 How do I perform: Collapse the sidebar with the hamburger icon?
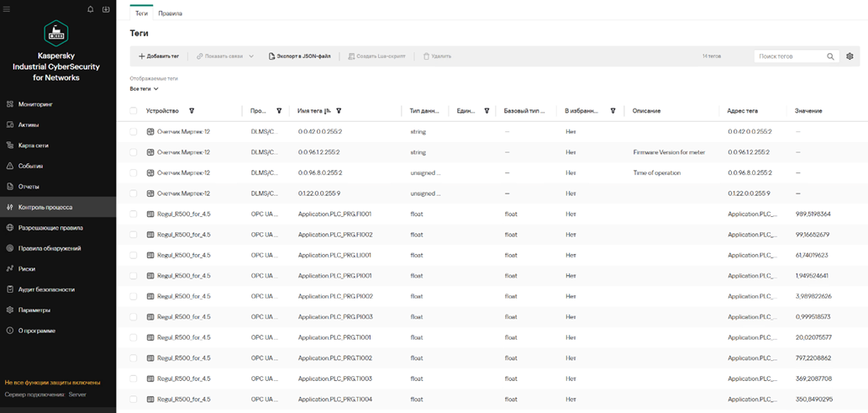(7, 9)
